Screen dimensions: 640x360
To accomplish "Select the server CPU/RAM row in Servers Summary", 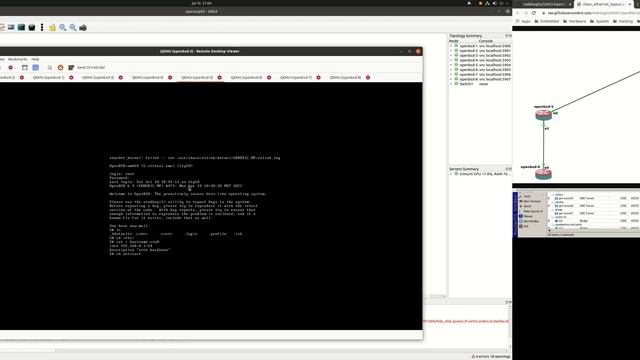I will point(480,174).
